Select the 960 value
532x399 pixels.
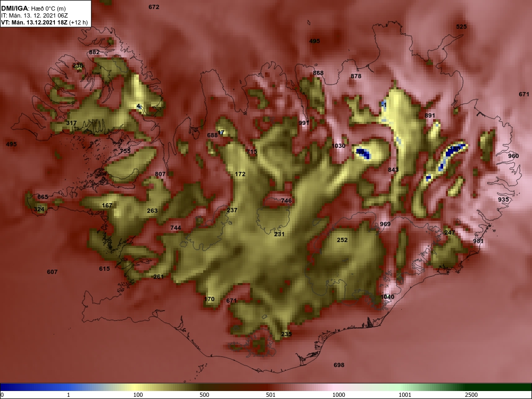click(513, 156)
